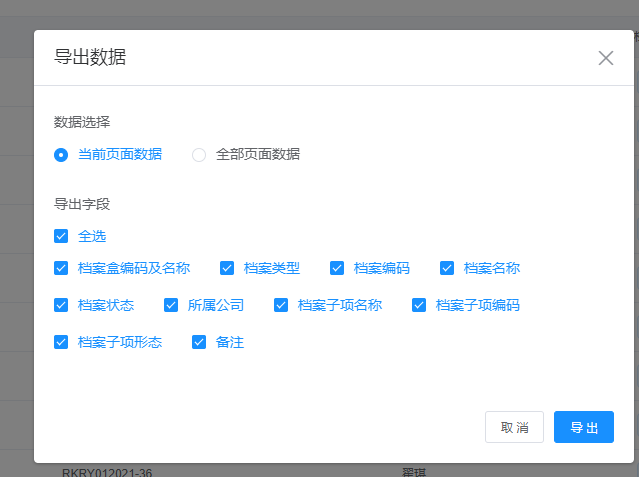Disable the 档案状态 export field

click(x=61, y=305)
